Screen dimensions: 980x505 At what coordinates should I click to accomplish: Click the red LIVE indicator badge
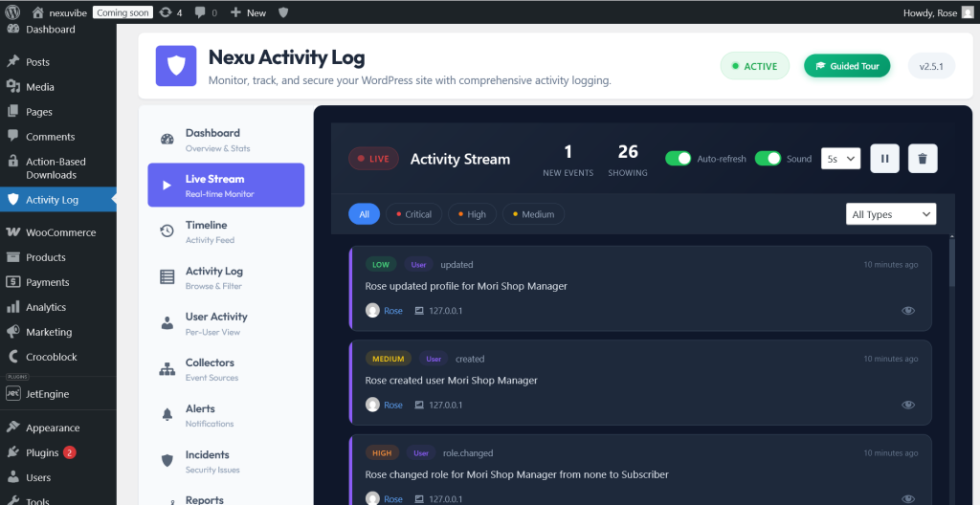click(373, 159)
